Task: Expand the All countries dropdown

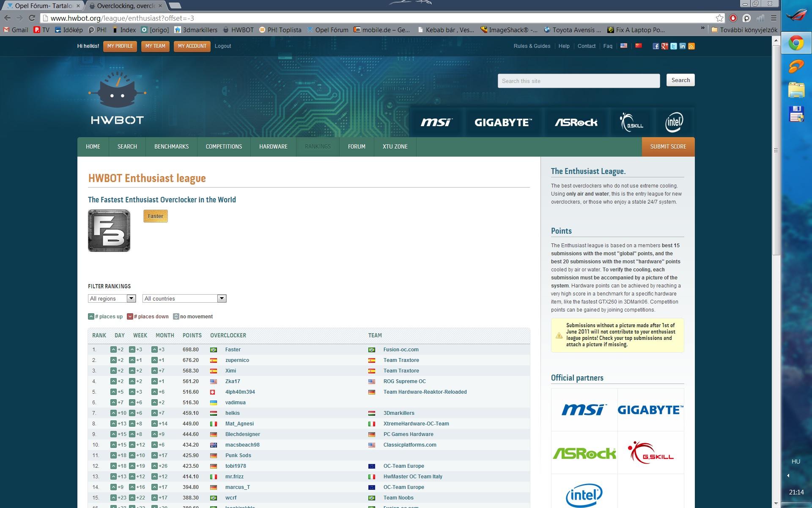Action: [x=184, y=298]
